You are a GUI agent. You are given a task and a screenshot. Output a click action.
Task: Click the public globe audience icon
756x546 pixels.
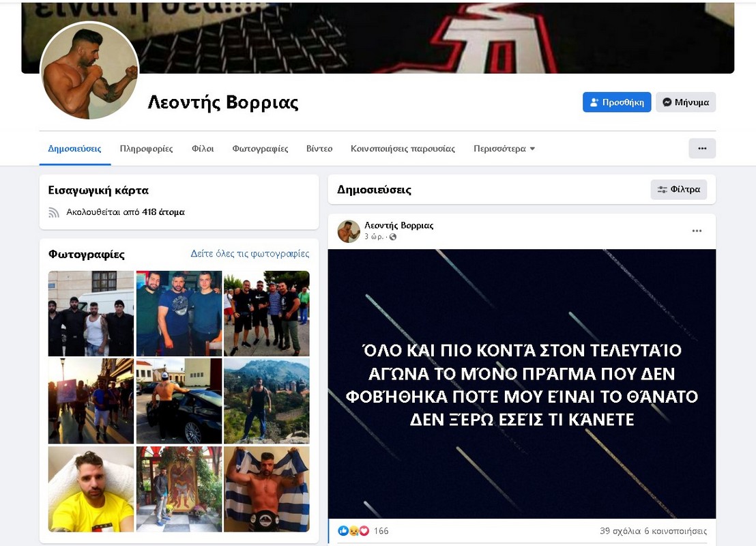(392, 237)
